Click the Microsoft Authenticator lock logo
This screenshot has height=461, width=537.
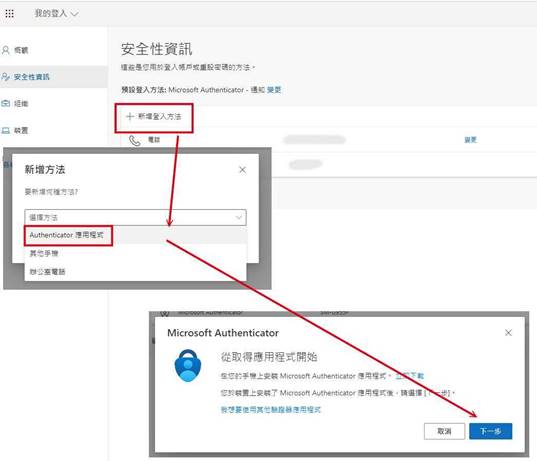click(188, 365)
